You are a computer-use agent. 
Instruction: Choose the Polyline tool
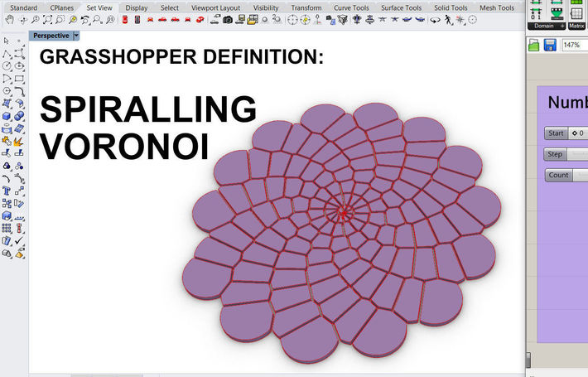point(7,54)
